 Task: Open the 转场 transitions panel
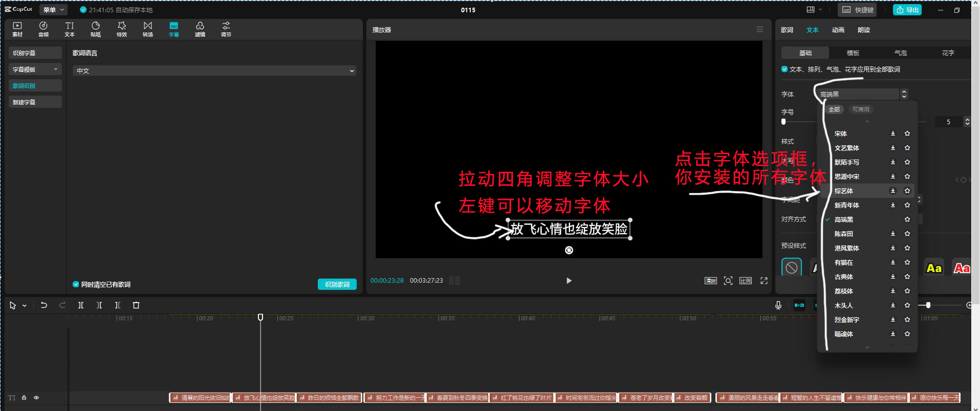click(148, 29)
